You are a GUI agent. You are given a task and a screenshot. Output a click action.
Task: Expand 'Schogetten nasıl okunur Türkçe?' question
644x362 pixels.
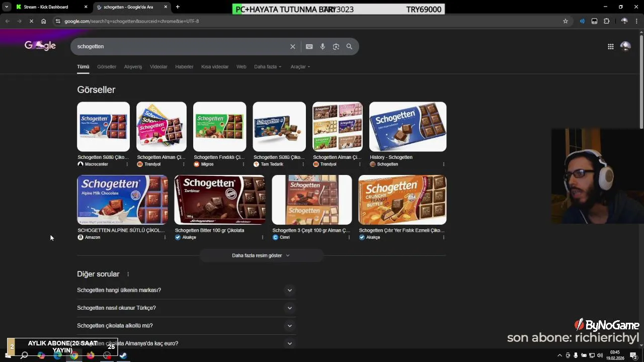[x=186, y=308]
